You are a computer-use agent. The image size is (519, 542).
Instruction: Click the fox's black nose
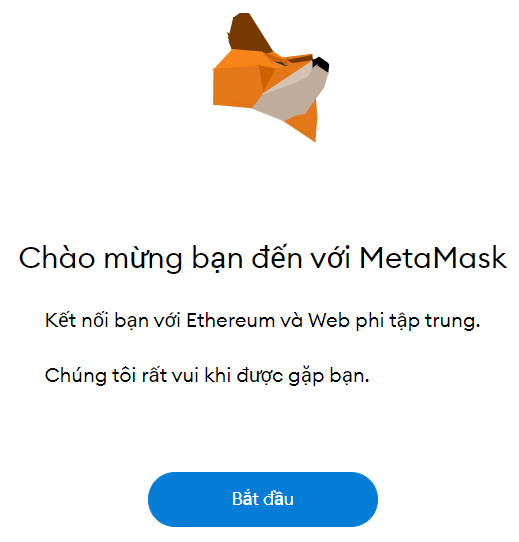pyautogui.click(x=321, y=64)
